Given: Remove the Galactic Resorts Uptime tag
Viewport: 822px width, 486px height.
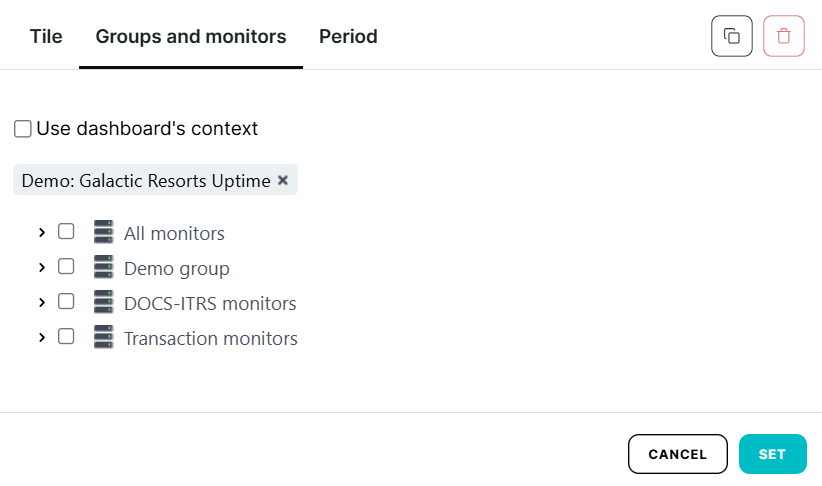Looking at the screenshot, I should (283, 180).
